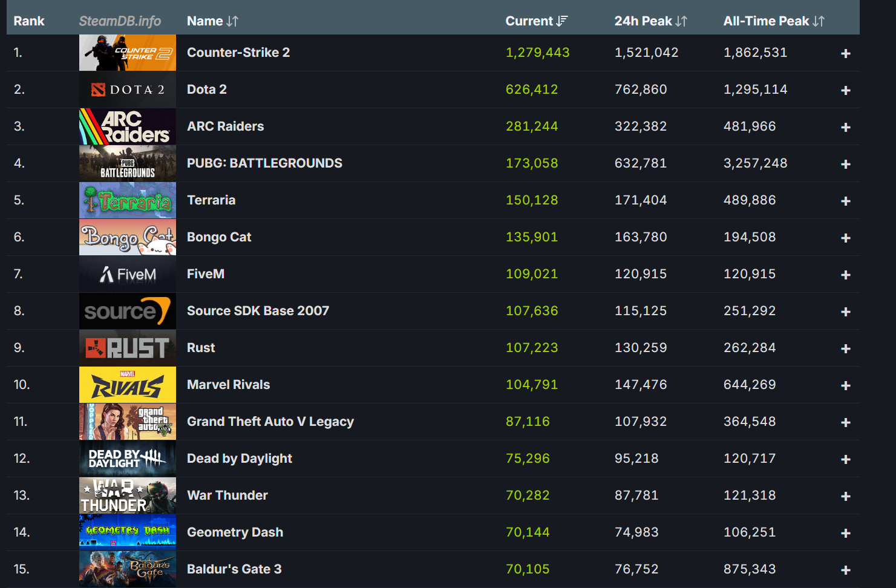Click the plus icon for Terraria
896x588 pixels.
pos(845,201)
